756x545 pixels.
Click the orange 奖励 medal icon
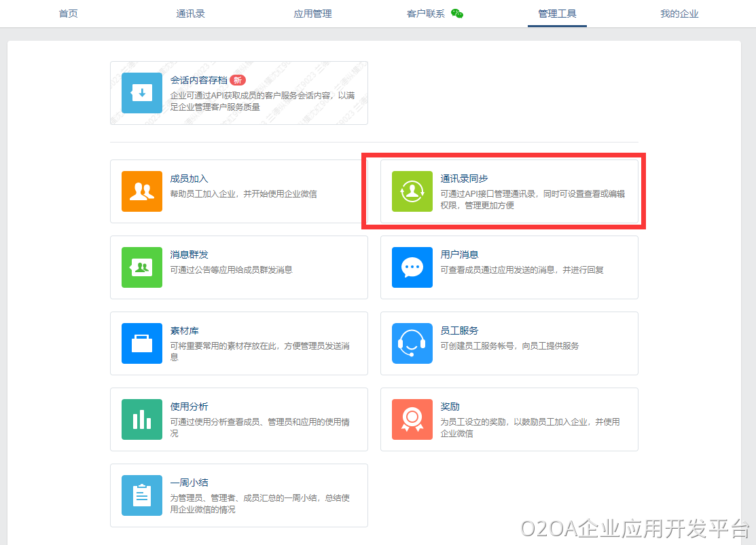click(x=412, y=419)
